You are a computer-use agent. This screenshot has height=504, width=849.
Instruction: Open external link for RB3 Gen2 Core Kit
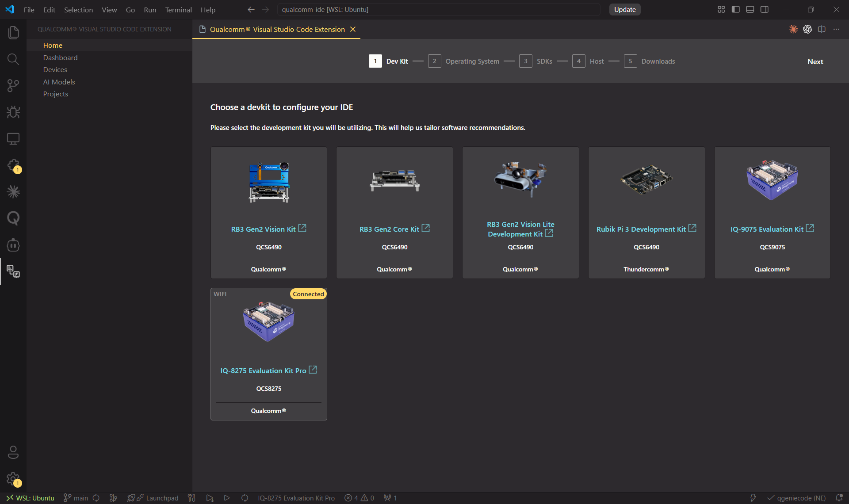[x=425, y=228]
